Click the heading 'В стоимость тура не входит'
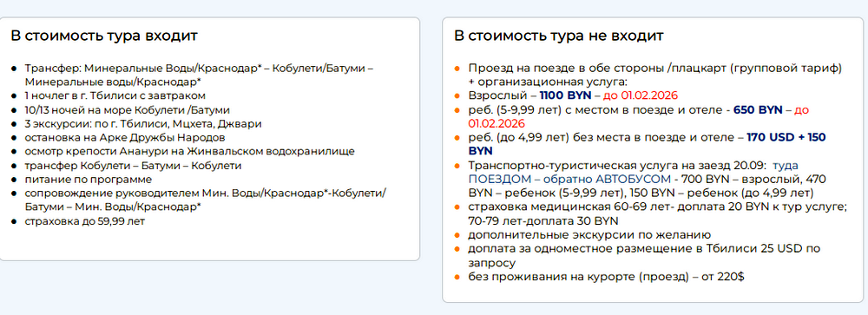The image size is (868, 315). (x=558, y=36)
